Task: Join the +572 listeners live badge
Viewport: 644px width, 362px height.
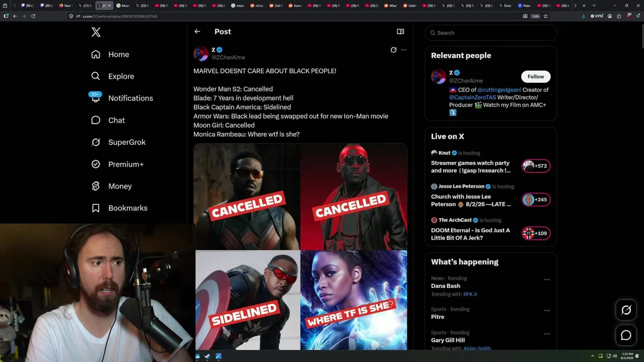Action: 536,166
